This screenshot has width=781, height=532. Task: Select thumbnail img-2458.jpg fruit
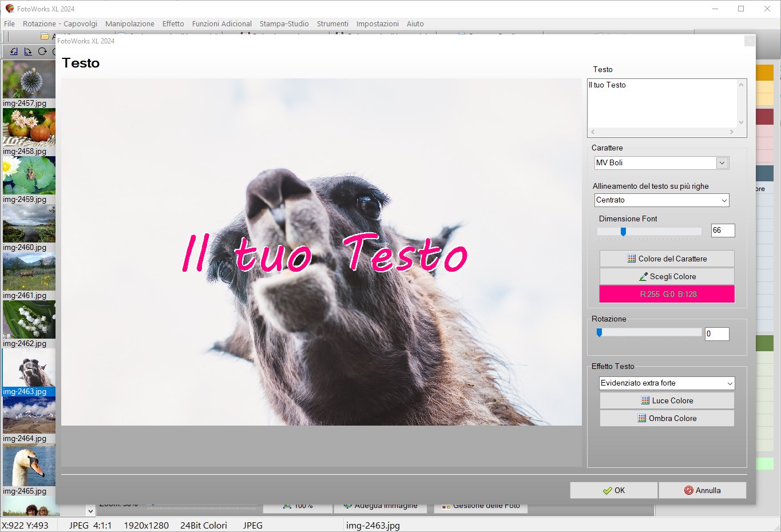click(29, 127)
